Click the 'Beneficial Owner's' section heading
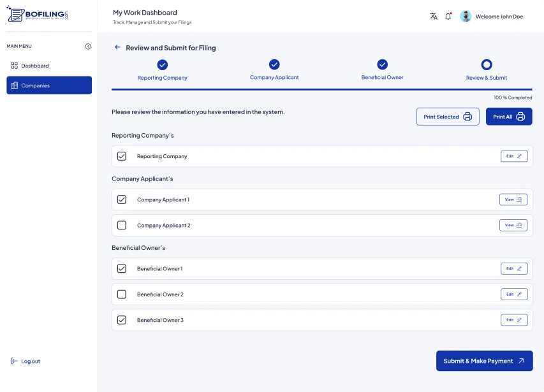Image resolution: width=544 pixels, height=392 pixels. click(x=138, y=248)
